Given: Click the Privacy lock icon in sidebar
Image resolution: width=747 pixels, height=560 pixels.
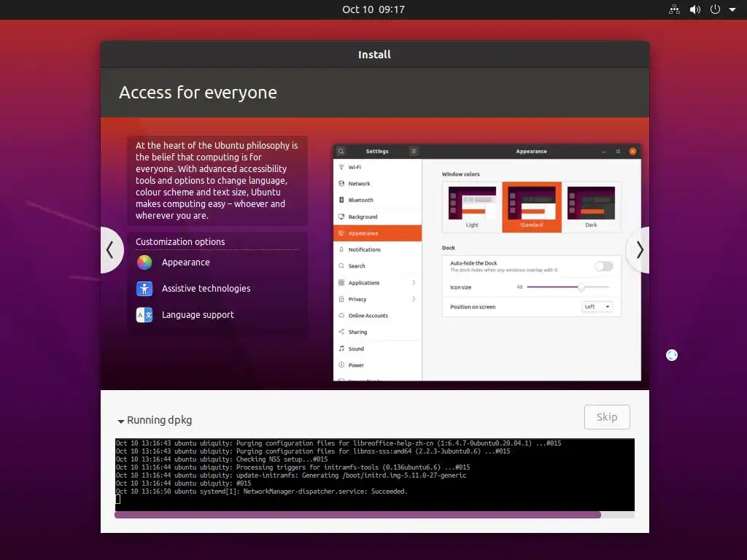Looking at the screenshot, I should (341, 299).
